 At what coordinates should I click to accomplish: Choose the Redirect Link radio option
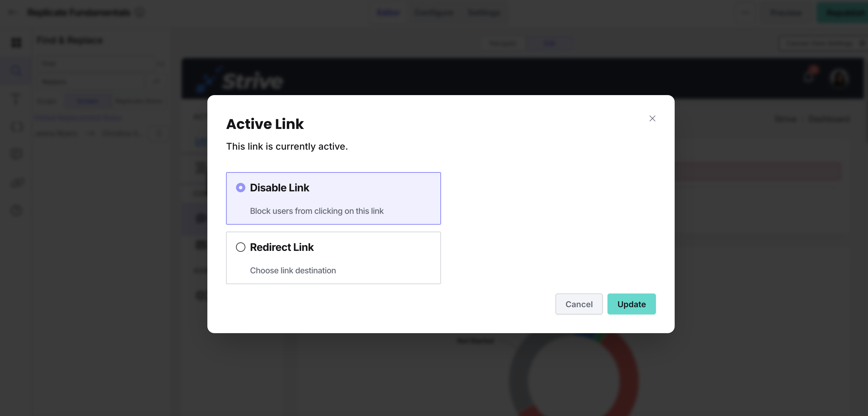pyautogui.click(x=240, y=247)
